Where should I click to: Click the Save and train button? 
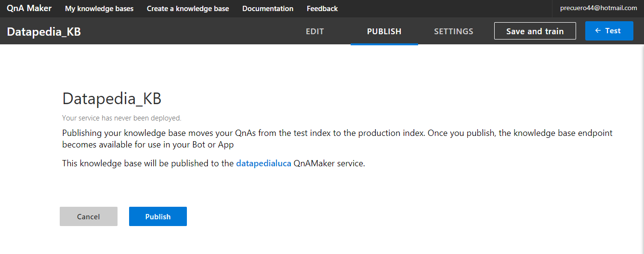pyautogui.click(x=535, y=31)
